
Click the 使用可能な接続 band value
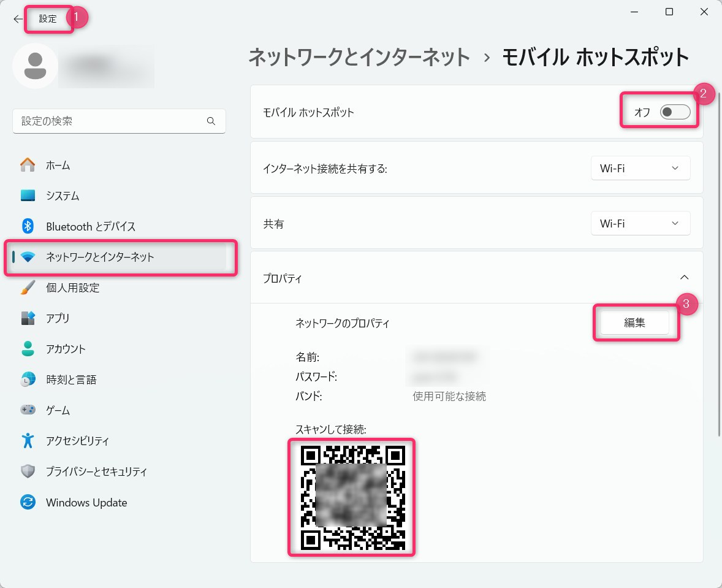[449, 396]
